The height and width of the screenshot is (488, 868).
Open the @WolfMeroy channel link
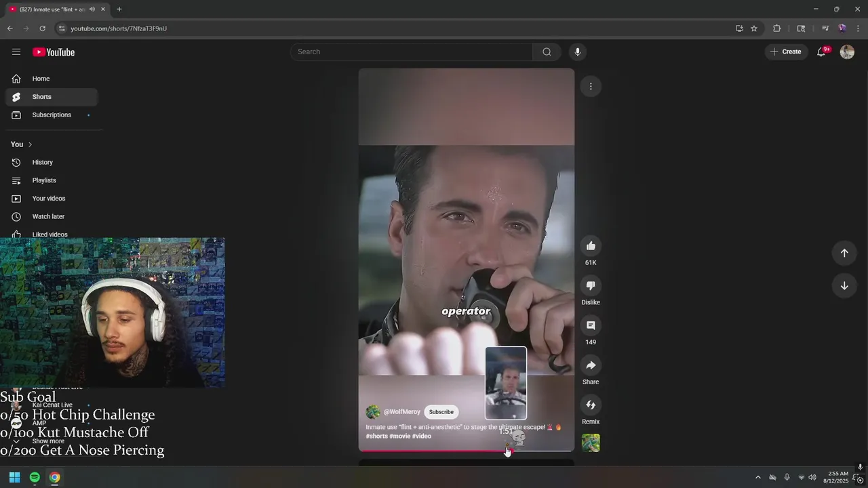(402, 412)
